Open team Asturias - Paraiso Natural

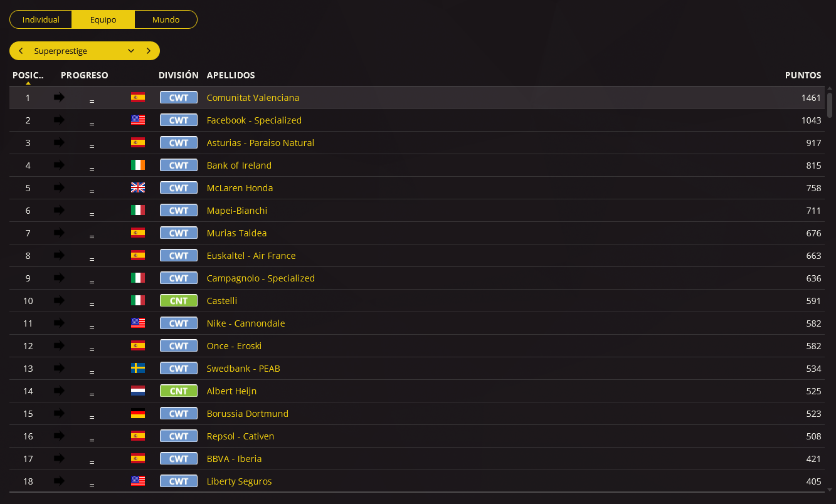[260, 143]
